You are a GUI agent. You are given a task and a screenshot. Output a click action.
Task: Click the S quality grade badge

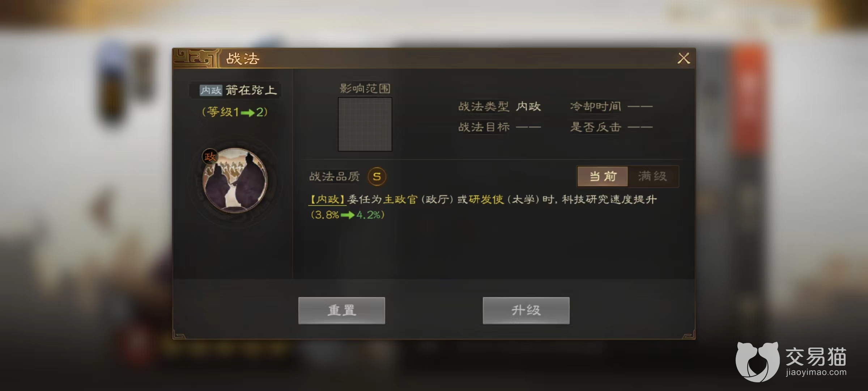377,177
